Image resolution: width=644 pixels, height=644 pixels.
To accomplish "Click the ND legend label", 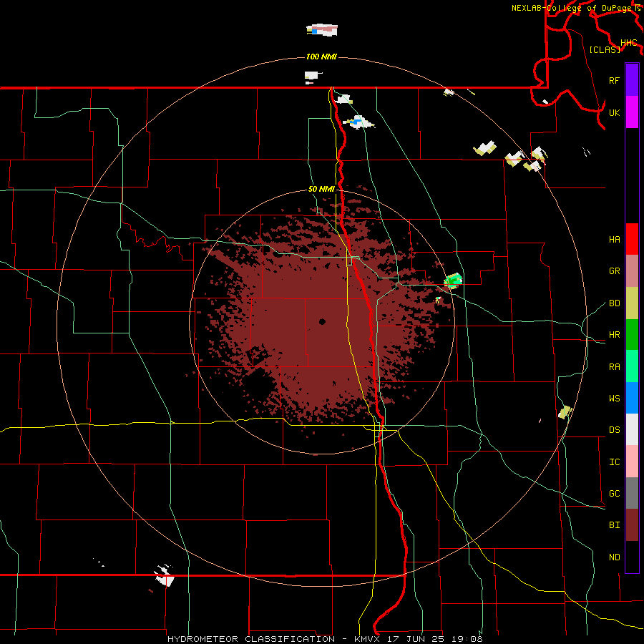I will tap(614, 557).
